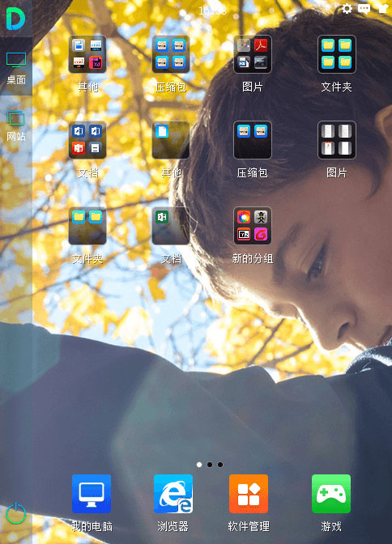Select the first page indicator dot
The height and width of the screenshot is (544, 392).
pos(199,465)
